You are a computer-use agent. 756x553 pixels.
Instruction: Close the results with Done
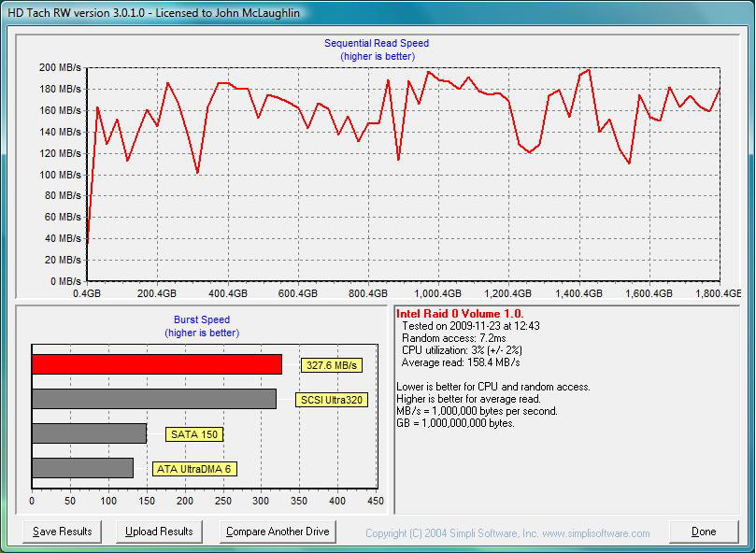pyautogui.click(x=703, y=532)
